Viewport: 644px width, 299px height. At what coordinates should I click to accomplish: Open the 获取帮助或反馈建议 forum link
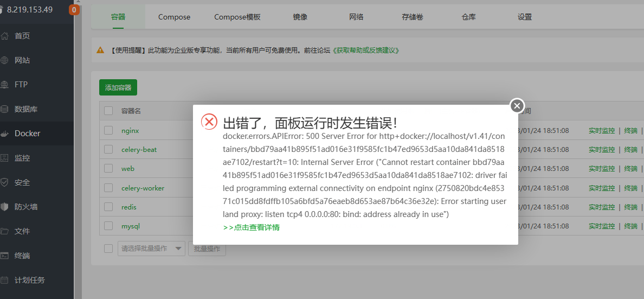pos(365,50)
